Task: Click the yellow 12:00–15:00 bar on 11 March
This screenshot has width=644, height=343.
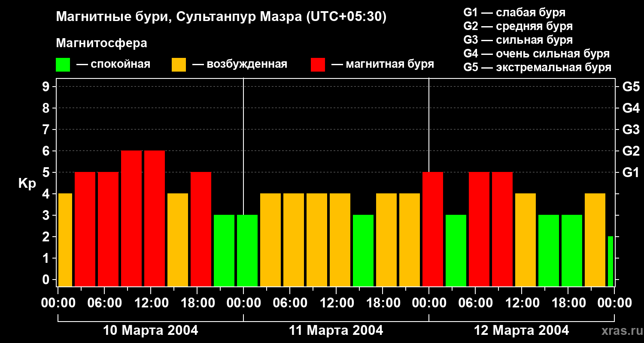Action: coord(340,240)
